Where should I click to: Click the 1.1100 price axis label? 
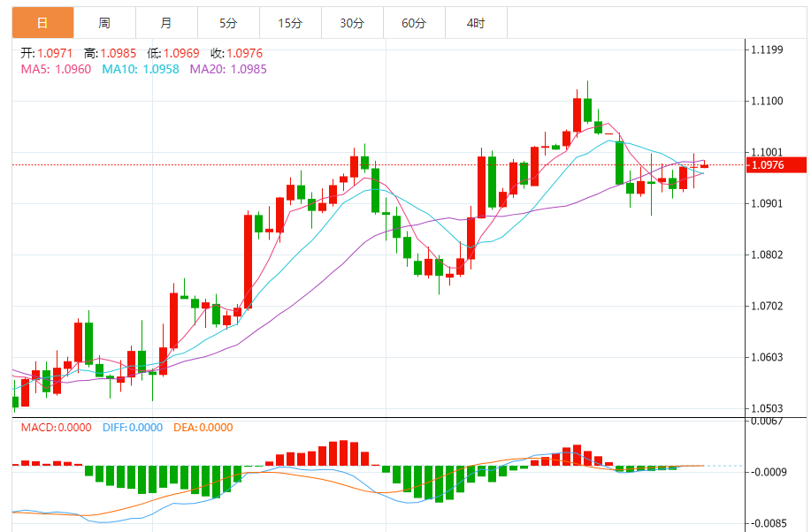767,102
